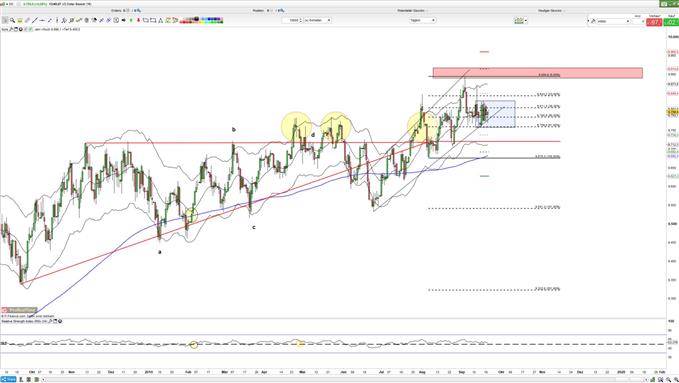Screen dimensions: 679x383
Task: Open the order type dropdown
Action: [x=613, y=21]
